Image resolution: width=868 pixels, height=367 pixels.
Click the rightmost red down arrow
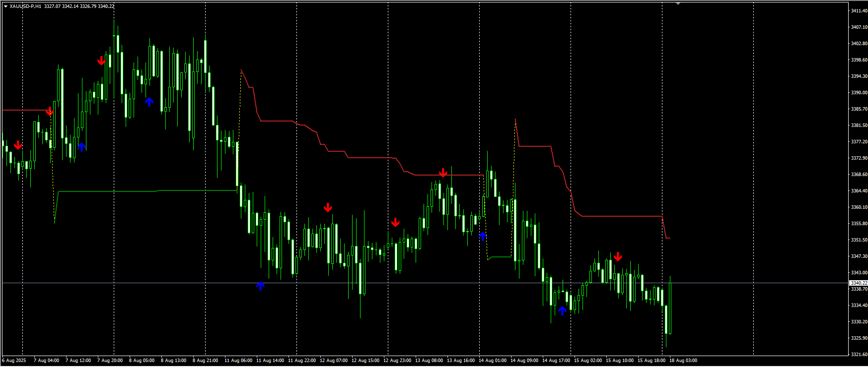618,256
